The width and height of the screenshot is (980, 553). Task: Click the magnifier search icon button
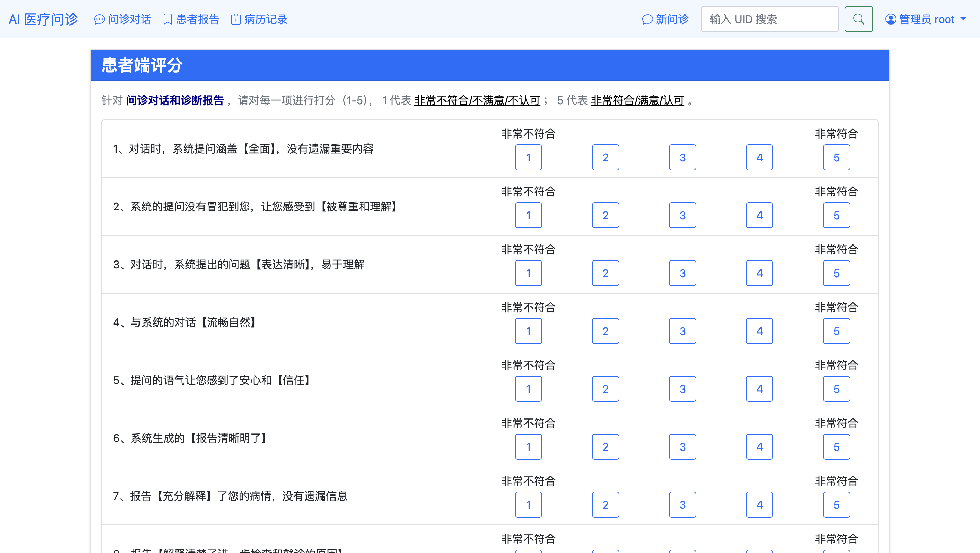[858, 19]
